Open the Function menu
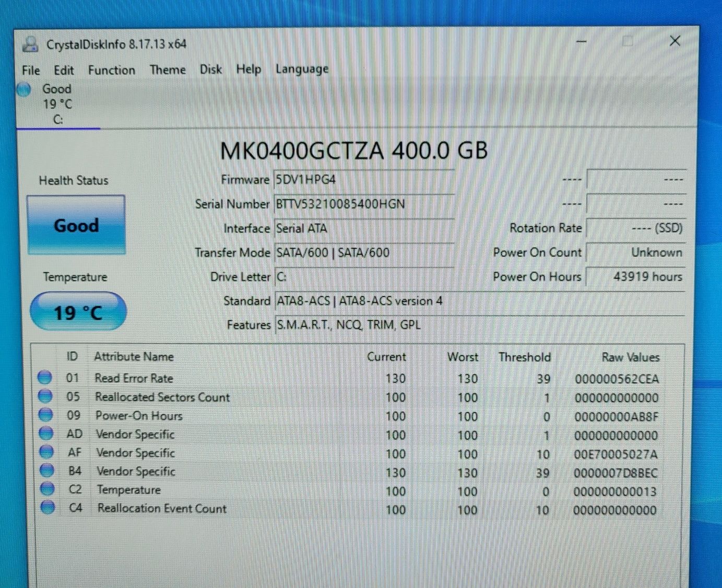 [112, 70]
